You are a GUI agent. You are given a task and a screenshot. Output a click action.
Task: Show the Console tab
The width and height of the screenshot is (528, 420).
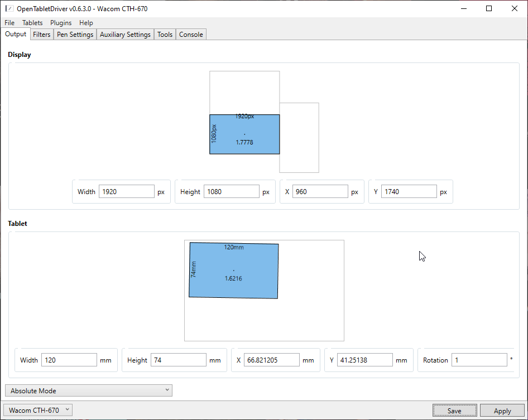pos(191,35)
